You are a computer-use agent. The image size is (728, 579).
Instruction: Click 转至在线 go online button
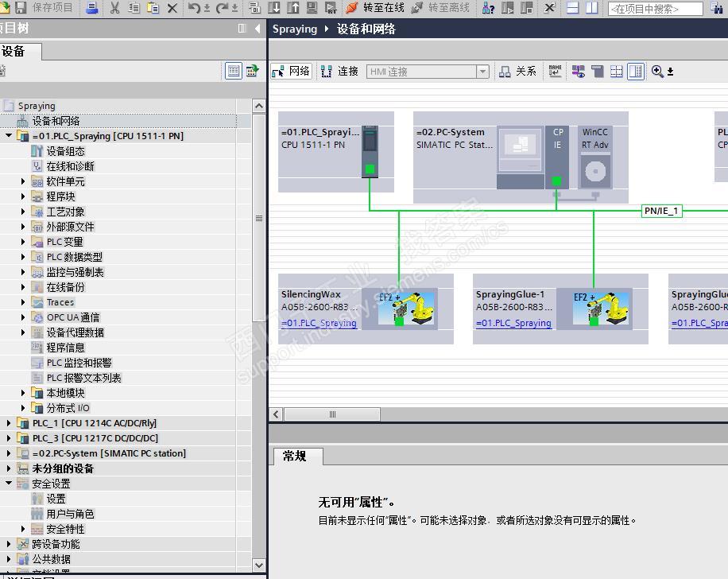[x=376, y=8]
